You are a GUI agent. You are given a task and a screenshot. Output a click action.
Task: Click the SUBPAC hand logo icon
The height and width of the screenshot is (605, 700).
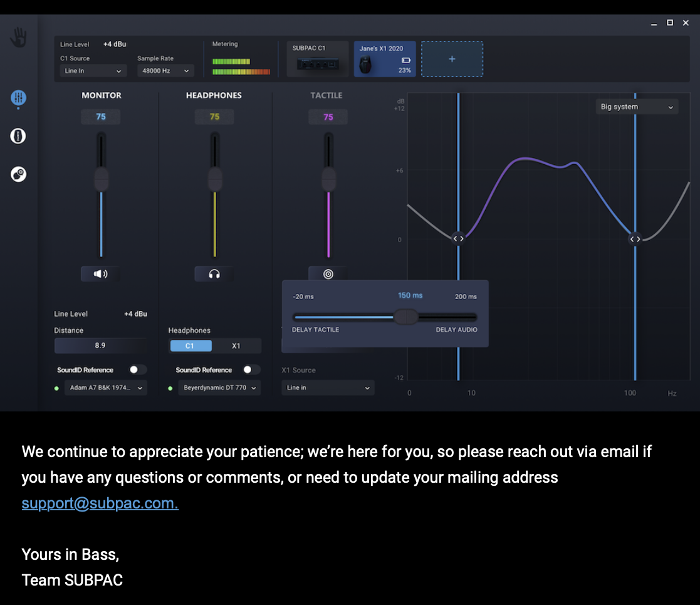pyautogui.click(x=19, y=38)
